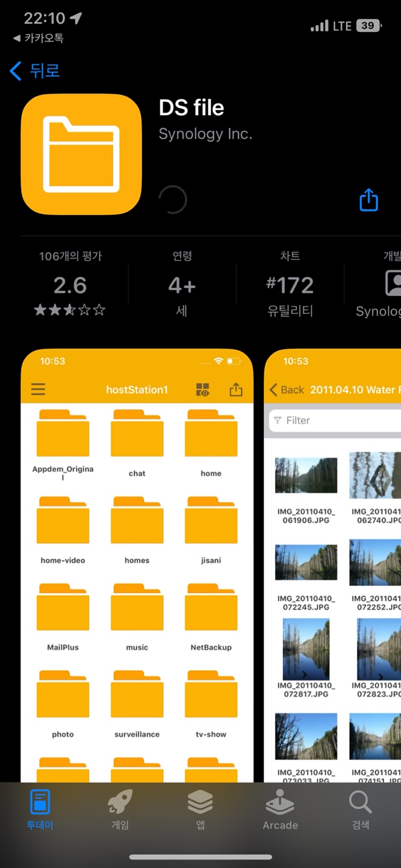Go back with the 뒤로 button
Viewport: 401px width, 868px height.
click(35, 71)
